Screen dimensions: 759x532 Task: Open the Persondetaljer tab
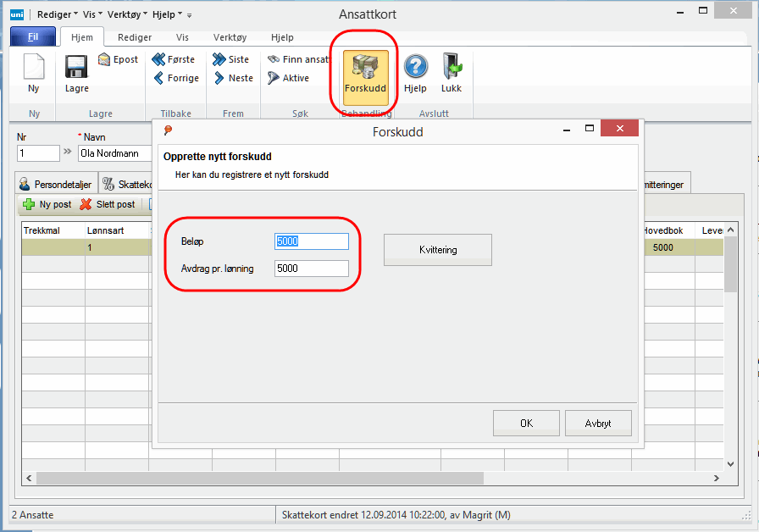[56, 184]
